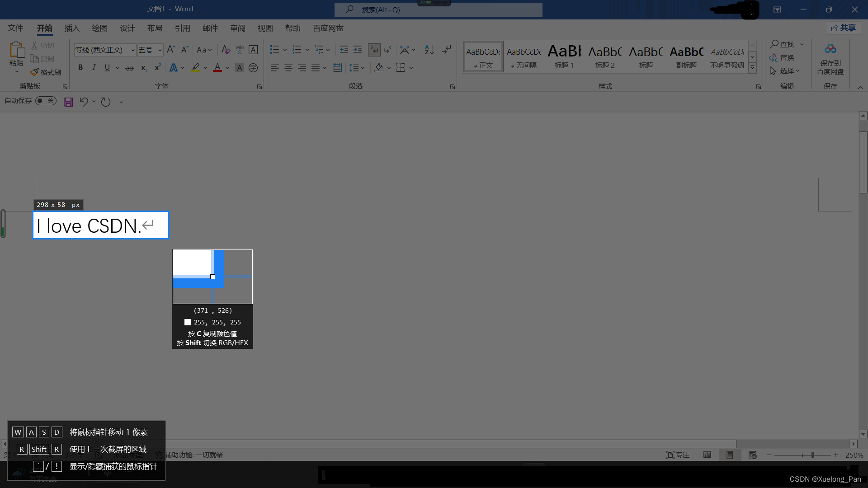868x488 pixels.
Task: Click the Copy icon
Action: pyautogui.click(x=34, y=59)
